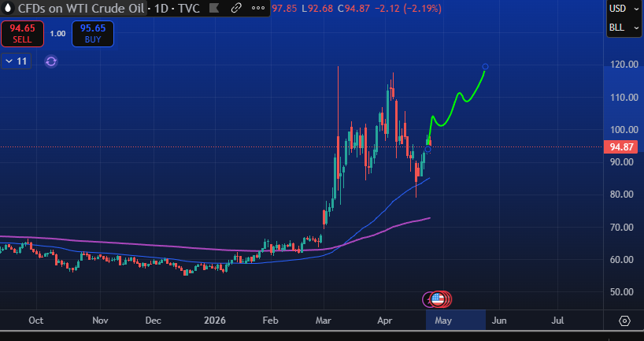This screenshot has width=644, height=341.
Task: Open the three-dot More menu in legend
Action: (x=258, y=8)
